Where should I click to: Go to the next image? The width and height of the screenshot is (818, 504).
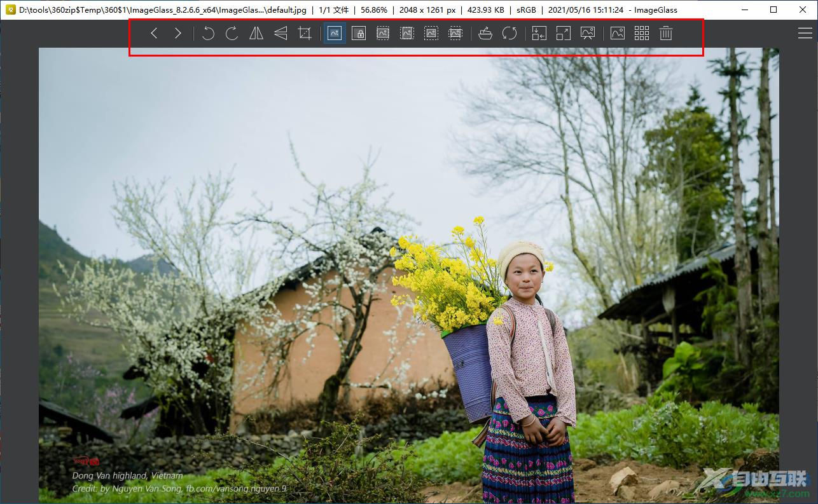pos(178,34)
